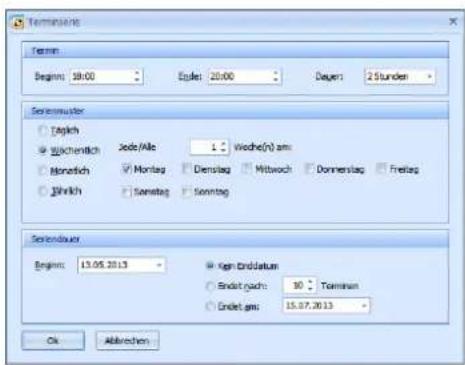Screen dimensions: 465x365
Task: Increase the Termine count with up arrow
Action: pyautogui.click(x=311, y=282)
